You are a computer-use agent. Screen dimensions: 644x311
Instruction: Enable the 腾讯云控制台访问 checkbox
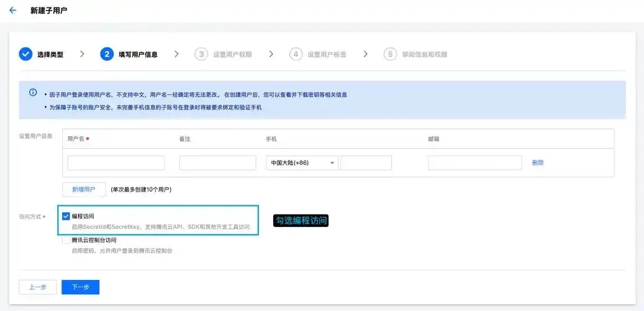click(66, 240)
